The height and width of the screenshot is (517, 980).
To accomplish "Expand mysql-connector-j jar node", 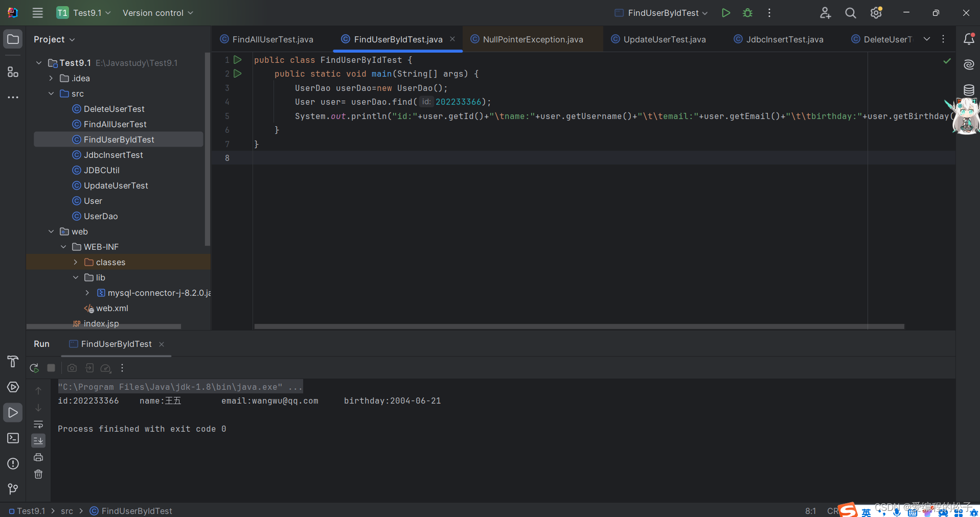I will tap(87, 293).
